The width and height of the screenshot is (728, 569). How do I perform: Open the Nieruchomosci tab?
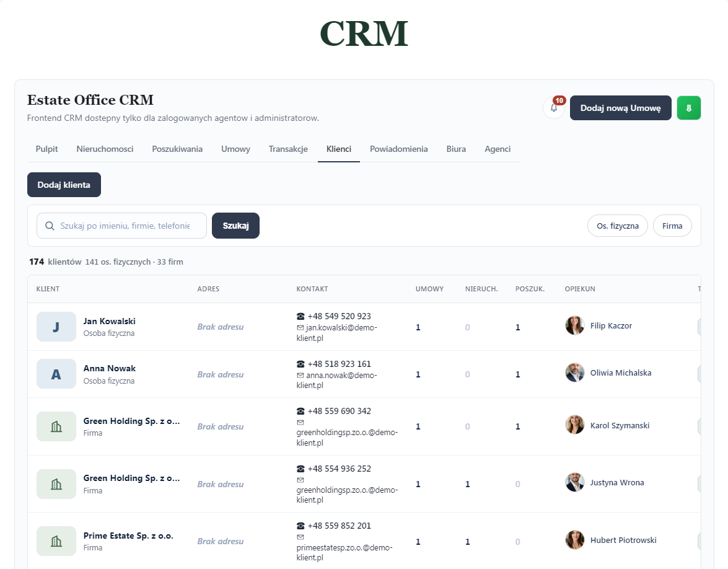[x=105, y=149]
